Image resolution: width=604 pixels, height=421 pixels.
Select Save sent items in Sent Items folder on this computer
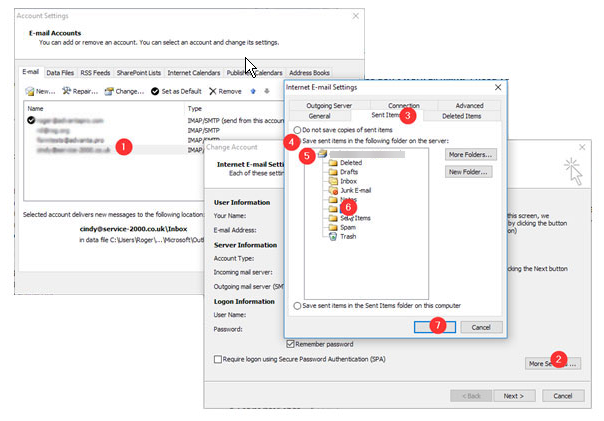(297, 305)
